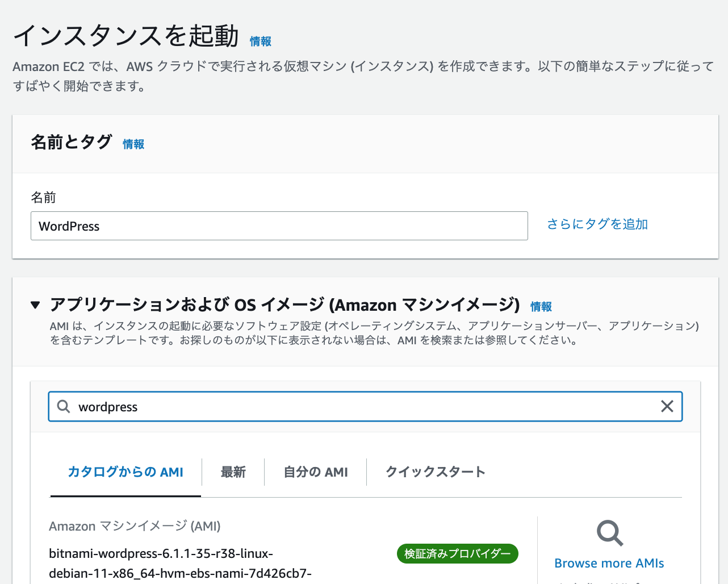Click the 名前 field containing WordPress
Viewport: 728px width, 584px height.
click(279, 226)
